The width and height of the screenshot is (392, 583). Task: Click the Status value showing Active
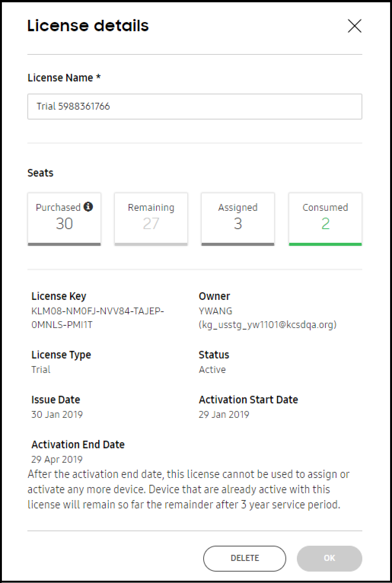(x=212, y=369)
